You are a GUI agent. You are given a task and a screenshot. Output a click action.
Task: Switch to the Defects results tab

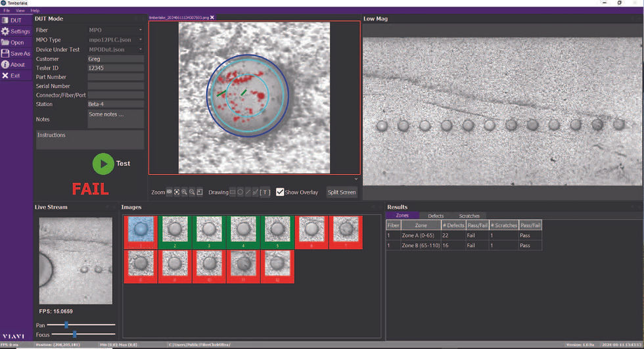pyautogui.click(x=436, y=216)
